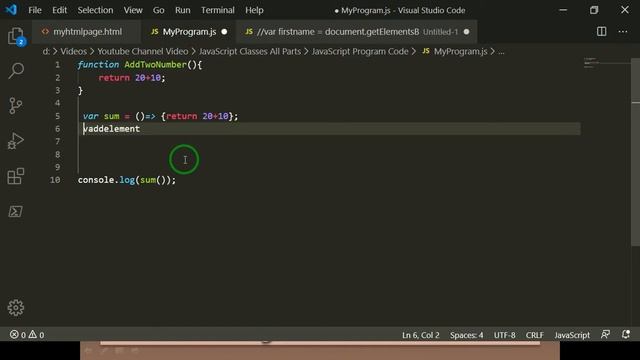This screenshot has height=360, width=640.
Task: Switch to the myhtmlpage.html tab
Action: (x=86, y=31)
